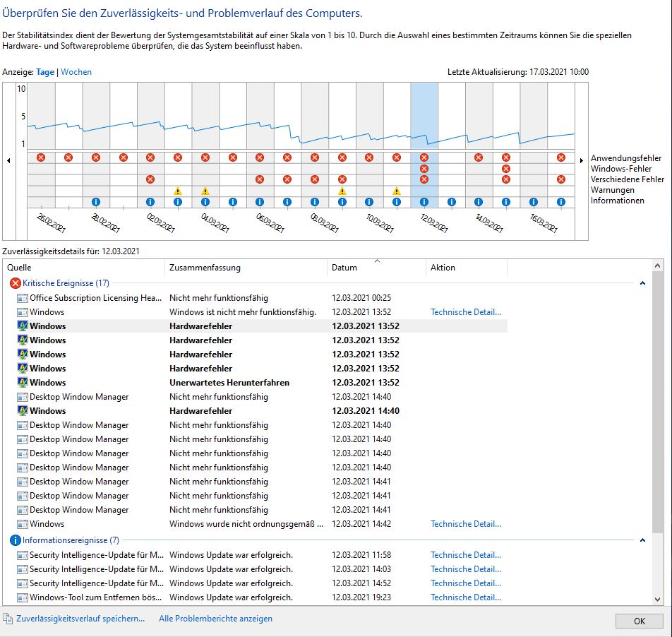
Task: Click the details list scrollbar thumb
Action: pyautogui.click(x=658, y=403)
